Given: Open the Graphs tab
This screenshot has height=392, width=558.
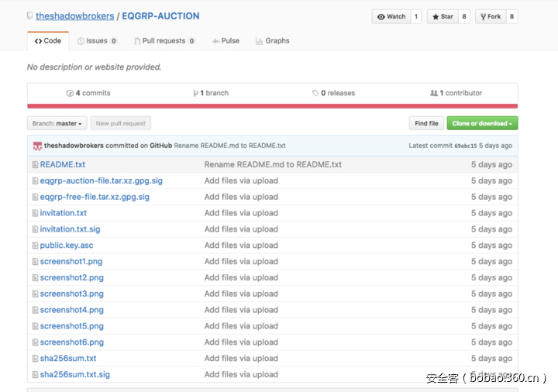Looking at the screenshot, I should pos(273,41).
